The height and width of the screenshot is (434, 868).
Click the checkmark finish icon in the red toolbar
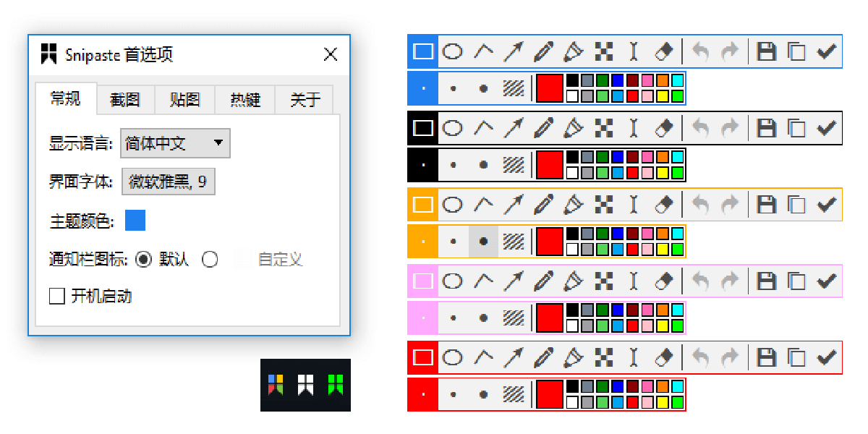826,357
